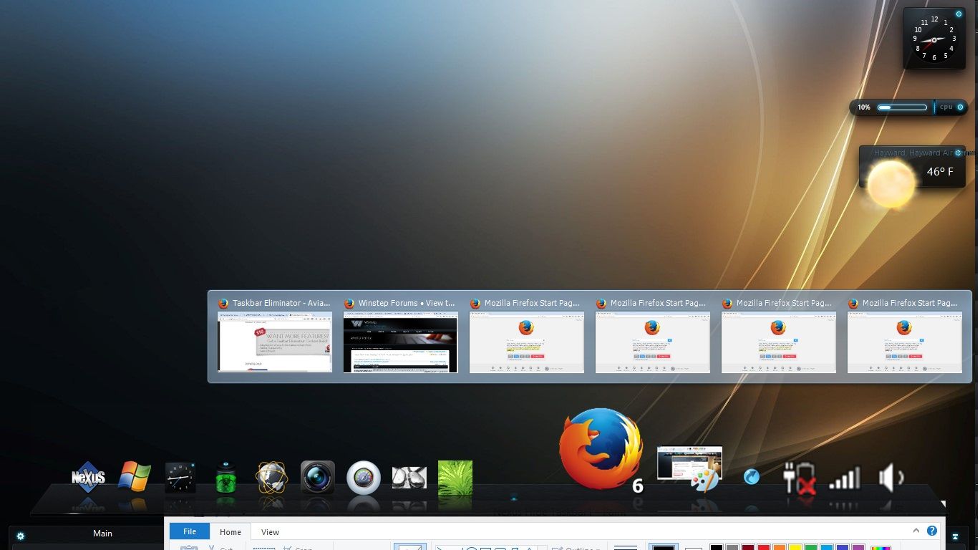Toggle the clock widget corner button

point(959,14)
